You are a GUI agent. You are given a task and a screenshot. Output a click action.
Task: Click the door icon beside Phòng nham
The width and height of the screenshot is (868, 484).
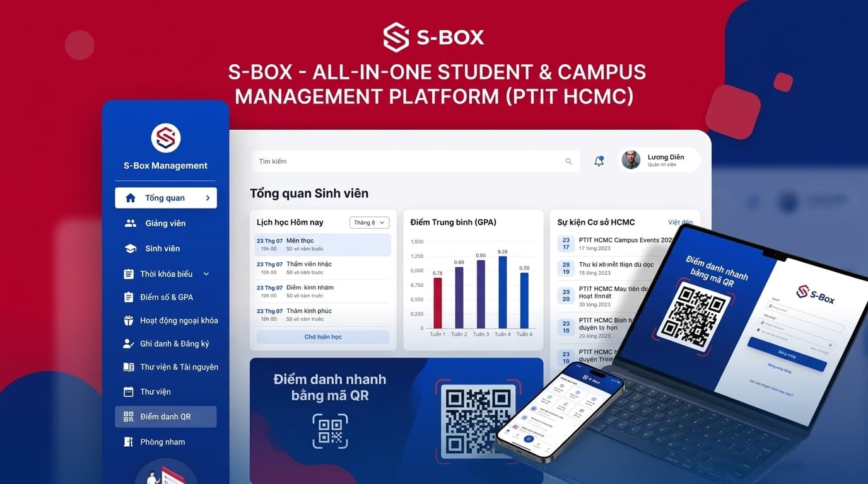tap(129, 442)
